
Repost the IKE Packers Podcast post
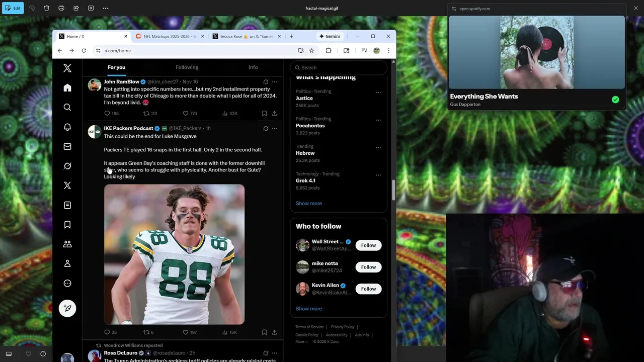(x=146, y=332)
